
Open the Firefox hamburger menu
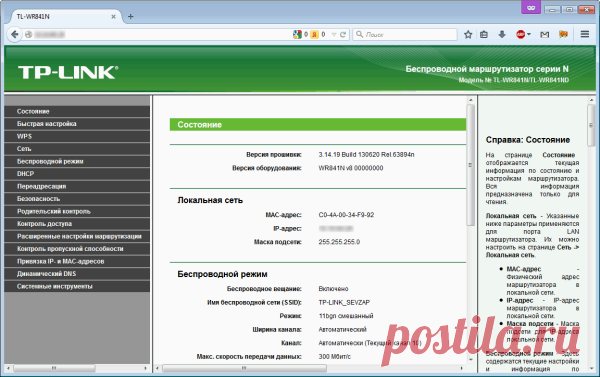[x=585, y=34]
